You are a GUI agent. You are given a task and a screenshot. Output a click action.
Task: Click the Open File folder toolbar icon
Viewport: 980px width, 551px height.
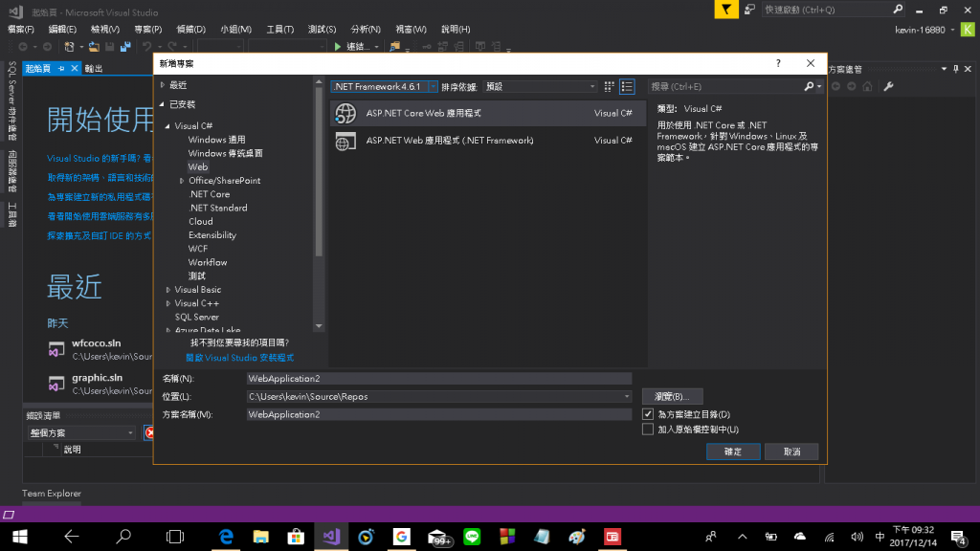pyautogui.click(x=94, y=46)
